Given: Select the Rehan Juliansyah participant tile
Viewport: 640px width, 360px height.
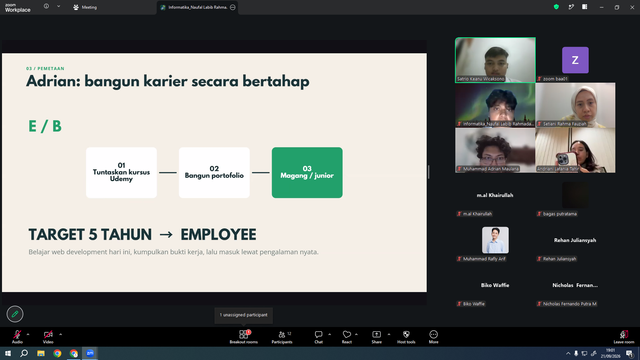Looking at the screenshot, I should point(575,240).
